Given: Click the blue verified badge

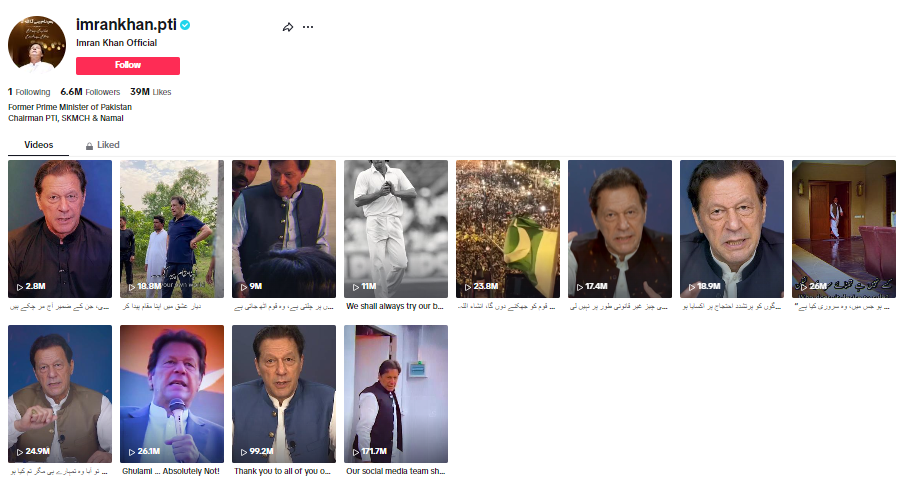Looking at the screenshot, I should pyautogui.click(x=185, y=25).
